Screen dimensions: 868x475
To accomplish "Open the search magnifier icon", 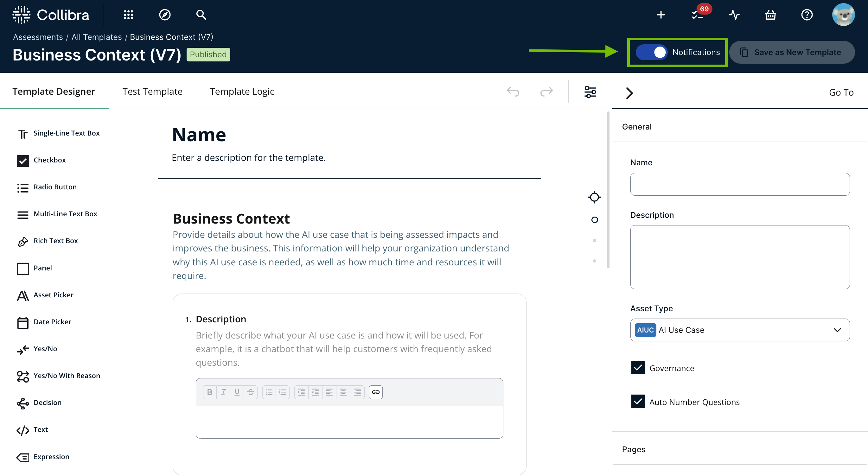I will (x=201, y=15).
